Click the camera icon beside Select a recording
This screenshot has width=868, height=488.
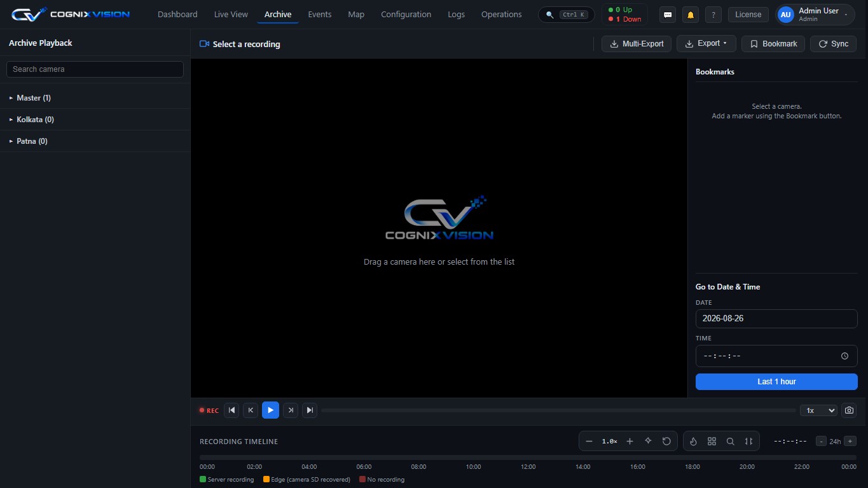(204, 44)
